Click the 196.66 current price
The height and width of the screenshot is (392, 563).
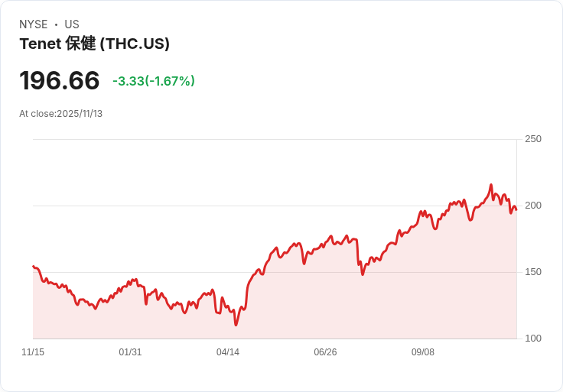pyautogui.click(x=59, y=80)
